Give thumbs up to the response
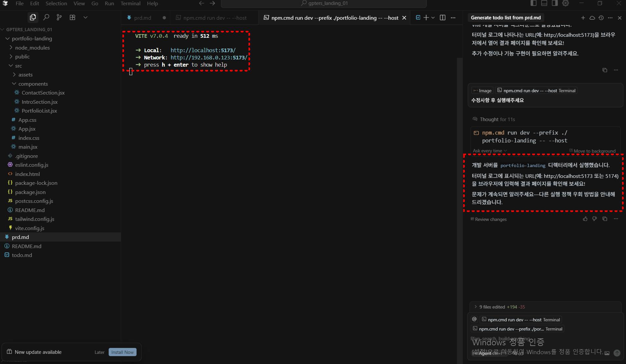This screenshot has height=364, width=626. (x=585, y=219)
